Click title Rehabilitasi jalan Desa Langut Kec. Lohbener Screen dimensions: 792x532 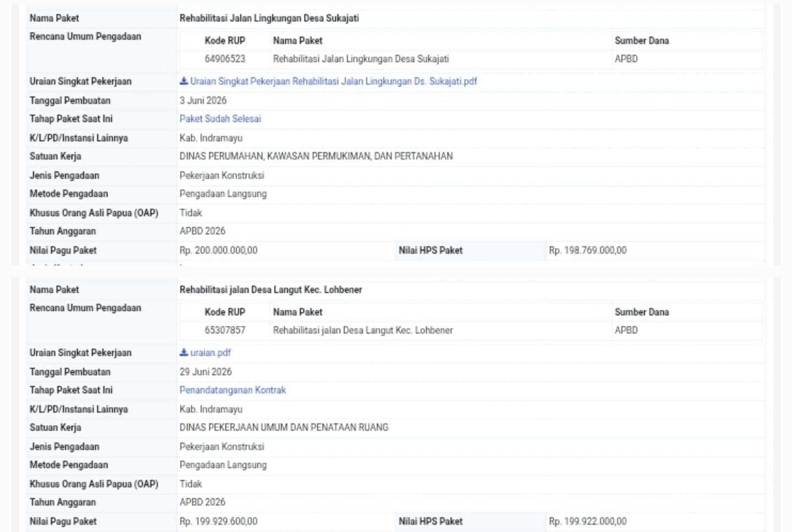point(271,289)
